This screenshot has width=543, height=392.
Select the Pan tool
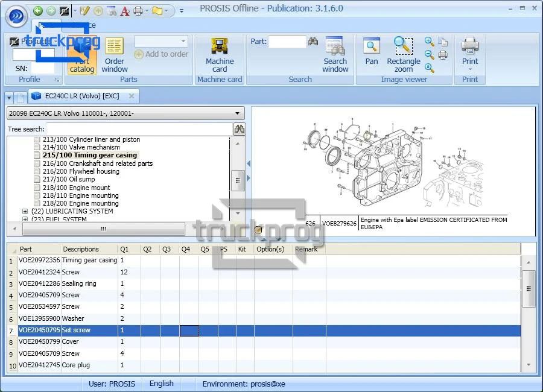[372, 52]
